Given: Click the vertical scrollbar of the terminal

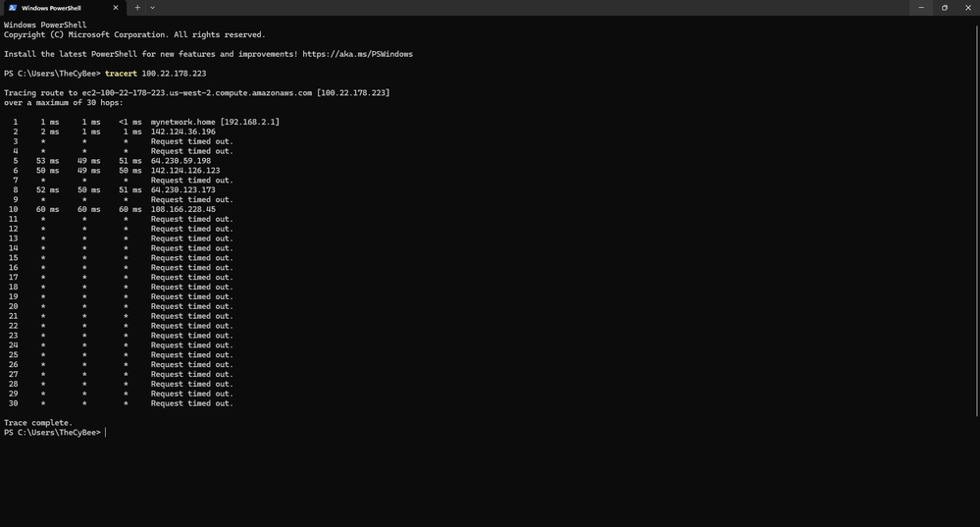Looking at the screenshot, I should click(977, 219).
